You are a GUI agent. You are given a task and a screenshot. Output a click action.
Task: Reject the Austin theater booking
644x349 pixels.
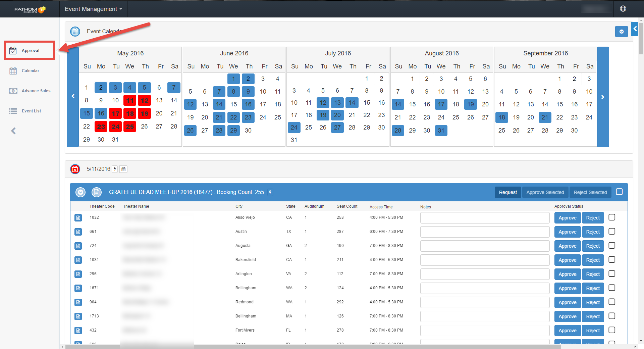[x=593, y=232]
